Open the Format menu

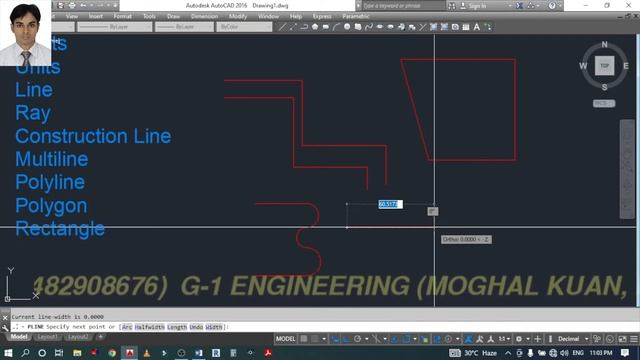click(x=122, y=16)
